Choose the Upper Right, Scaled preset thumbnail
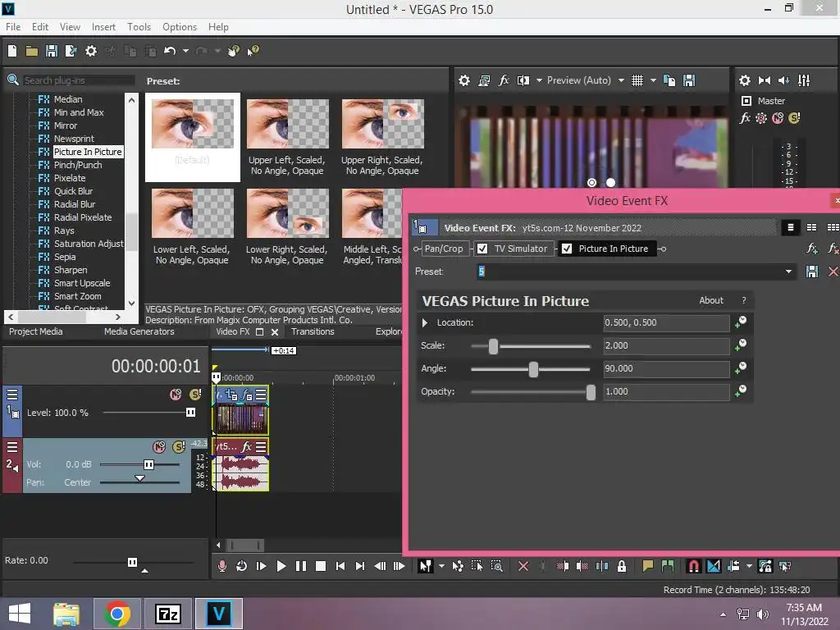The width and height of the screenshot is (840, 630). [x=382, y=124]
